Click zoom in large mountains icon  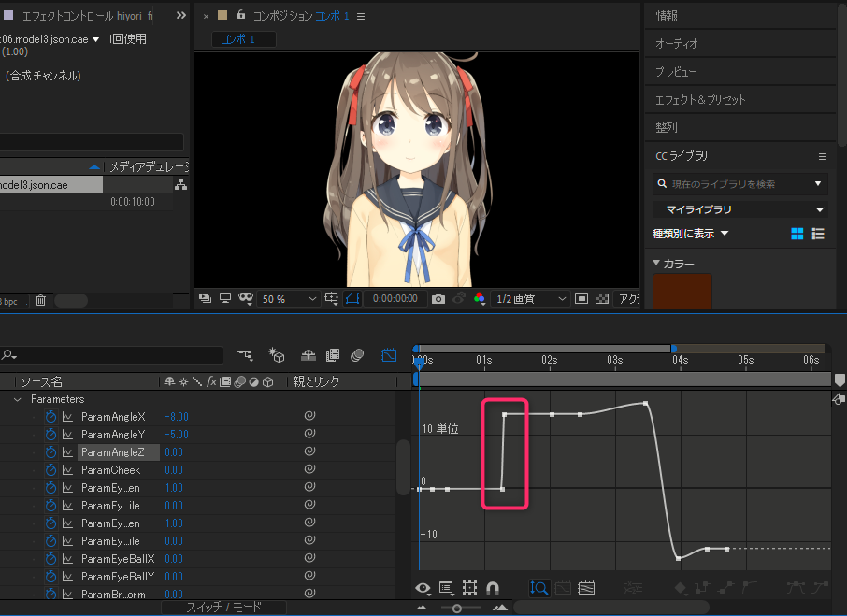click(500, 608)
